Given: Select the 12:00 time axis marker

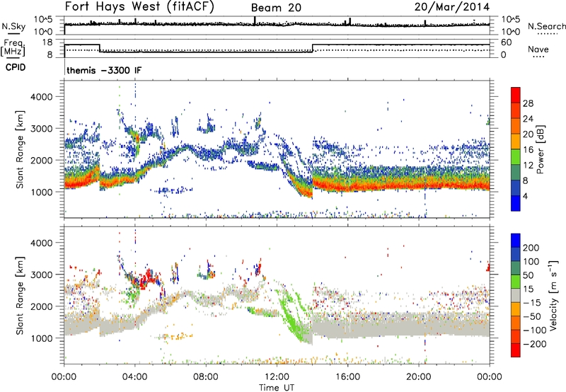Looking at the screenshot, I should [277, 377].
